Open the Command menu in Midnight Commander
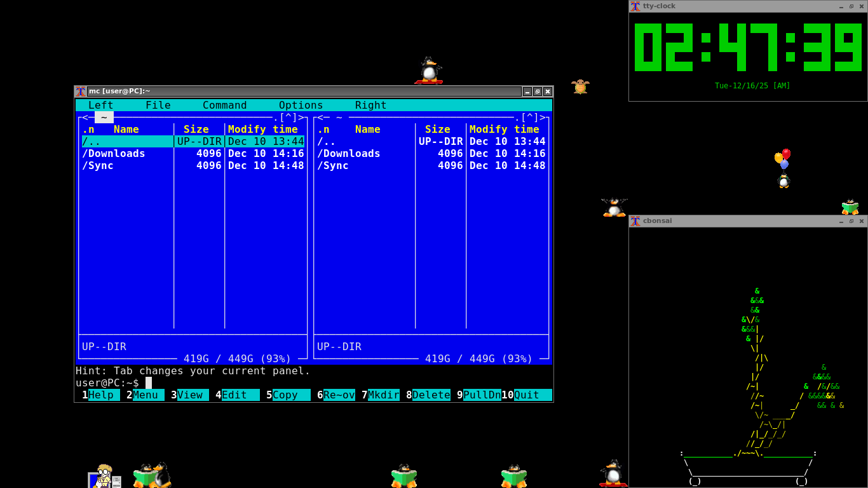868x488 pixels. pyautogui.click(x=225, y=105)
